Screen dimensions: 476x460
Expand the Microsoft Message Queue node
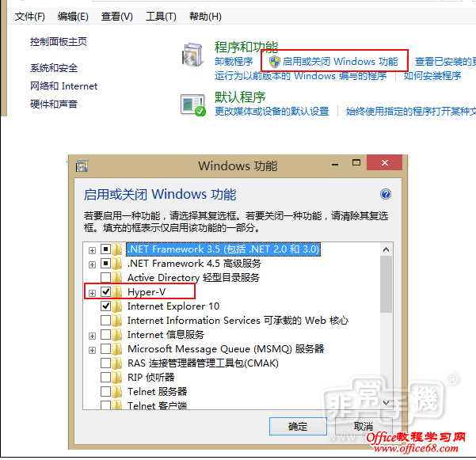(x=92, y=350)
